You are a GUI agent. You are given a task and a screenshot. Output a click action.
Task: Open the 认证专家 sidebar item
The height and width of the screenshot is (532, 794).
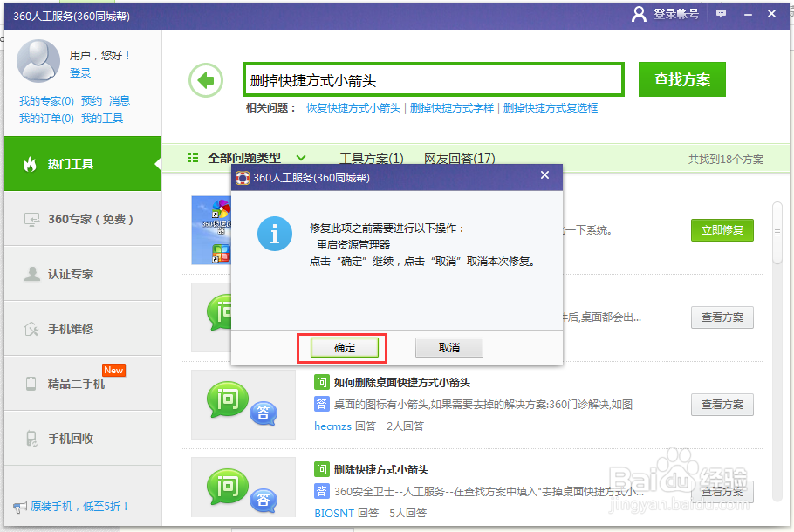(x=83, y=274)
